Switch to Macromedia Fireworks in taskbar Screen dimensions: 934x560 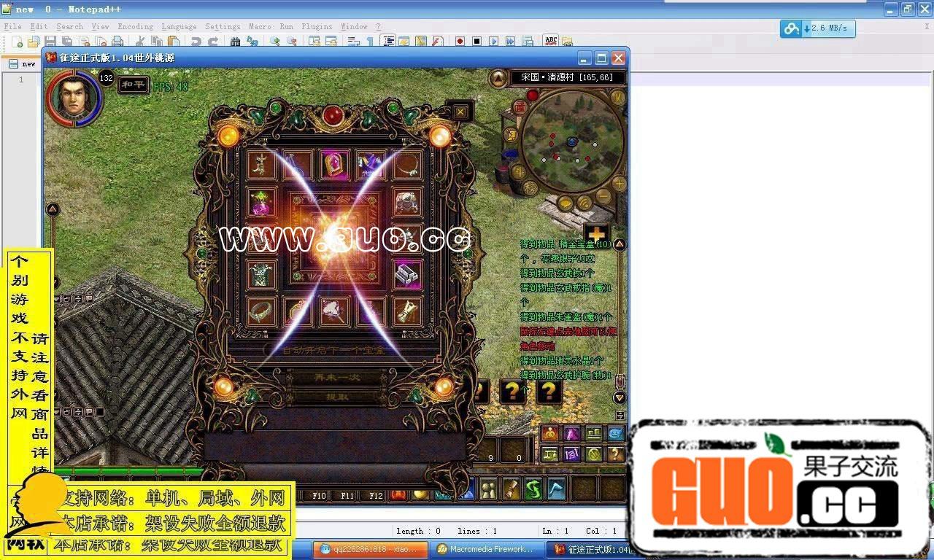[485, 549]
